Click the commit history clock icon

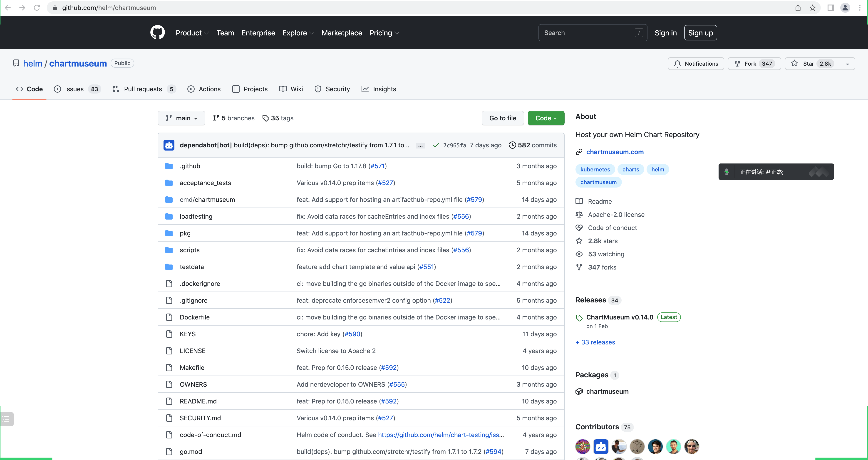pyautogui.click(x=512, y=145)
